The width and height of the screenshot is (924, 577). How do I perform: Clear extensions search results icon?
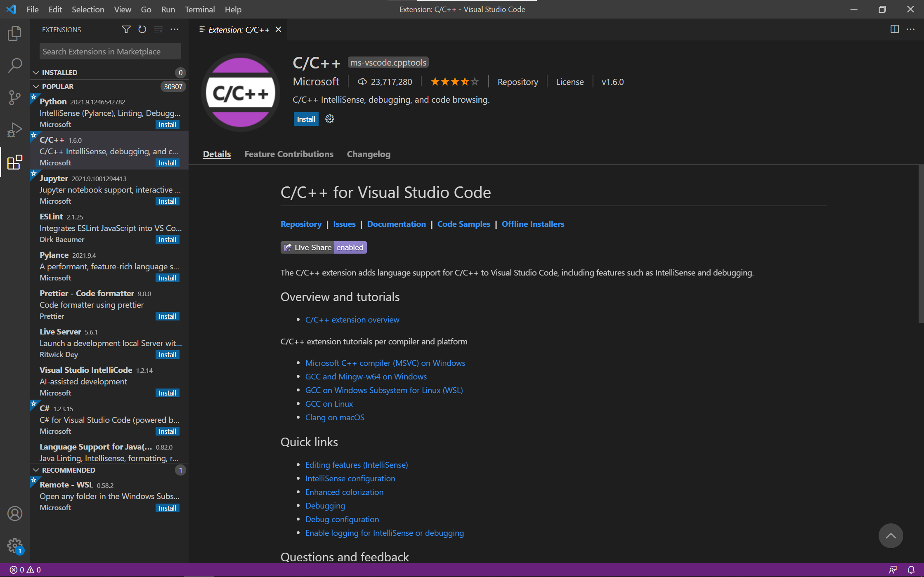pos(158,29)
